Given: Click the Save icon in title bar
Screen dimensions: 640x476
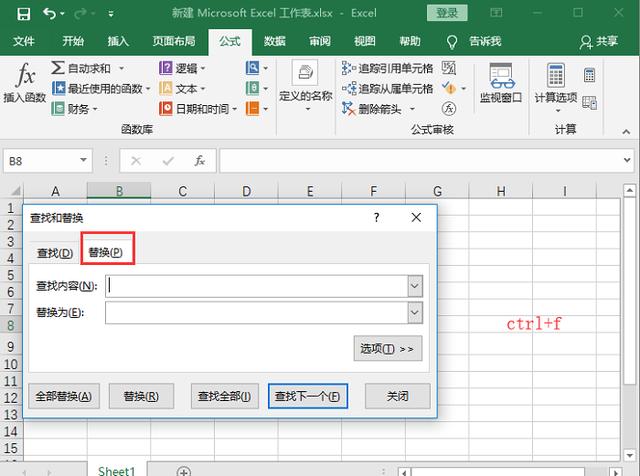Looking at the screenshot, I should pyautogui.click(x=23, y=13).
